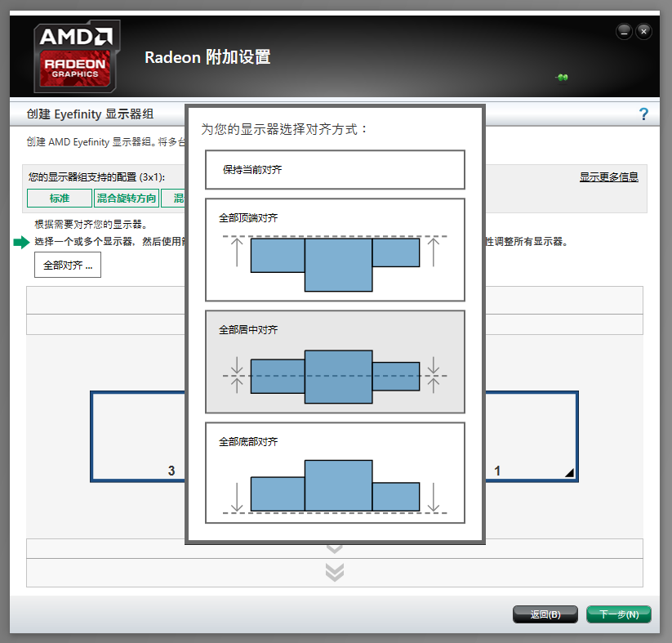Screen dimensions: 672x643
Task: Click the corner triangle on display 1
Action: pyautogui.click(x=569, y=472)
